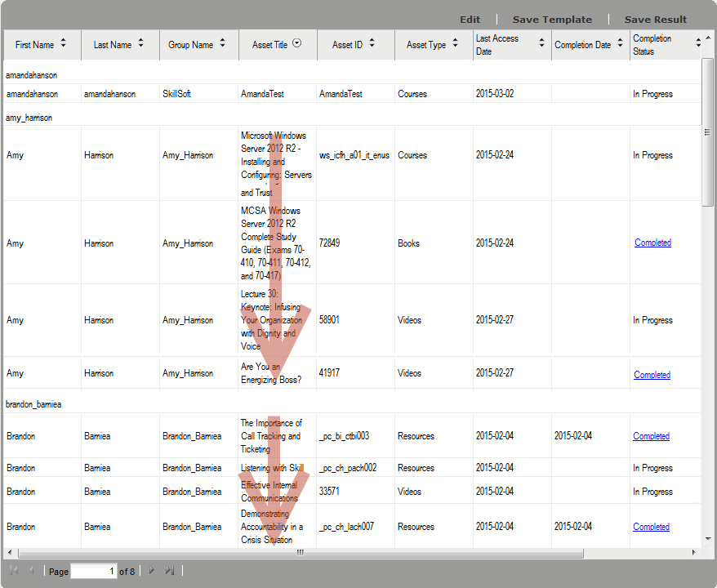Open Completed link for Call Tracking and Ticketing

point(651,436)
